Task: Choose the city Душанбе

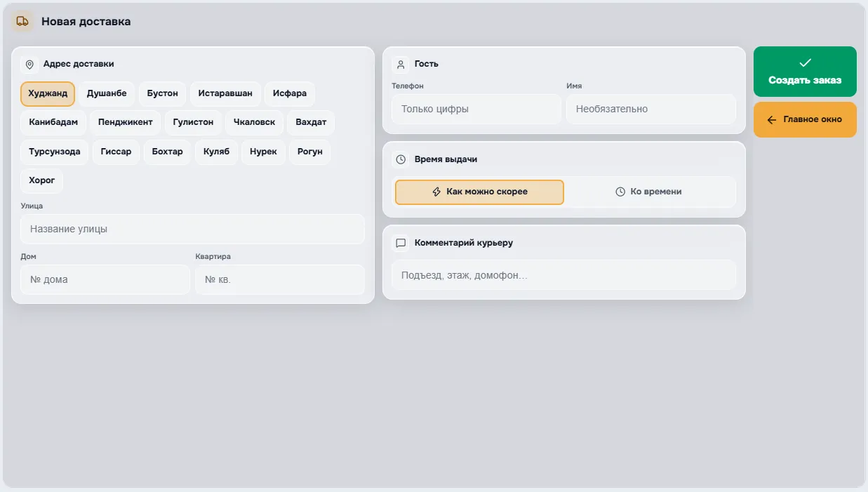Action: click(107, 93)
